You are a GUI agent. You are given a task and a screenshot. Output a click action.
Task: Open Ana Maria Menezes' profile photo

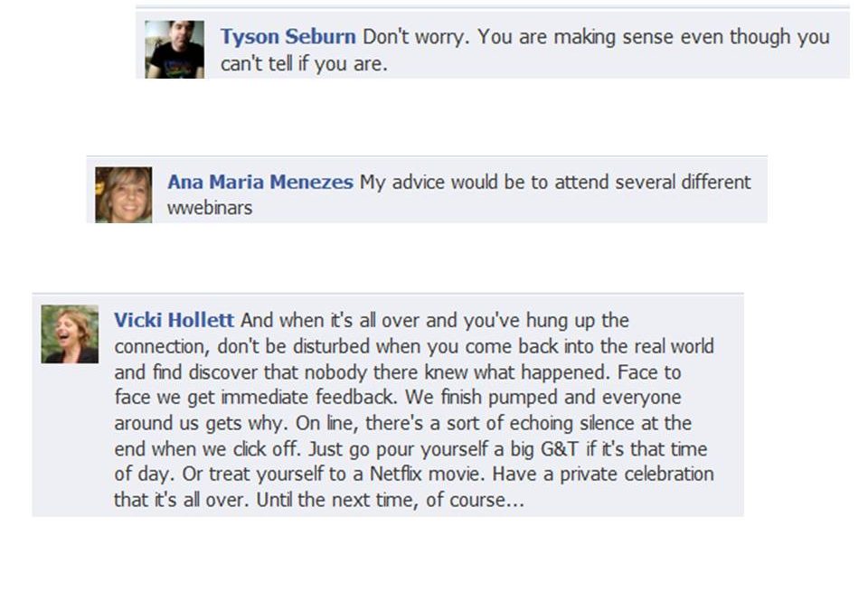[x=124, y=195]
